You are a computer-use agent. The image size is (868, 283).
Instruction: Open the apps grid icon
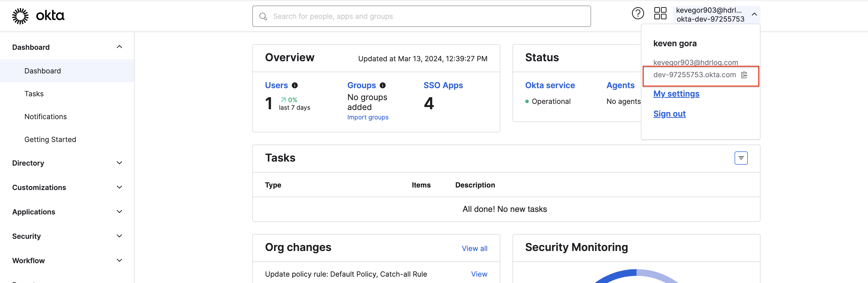pyautogui.click(x=660, y=14)
